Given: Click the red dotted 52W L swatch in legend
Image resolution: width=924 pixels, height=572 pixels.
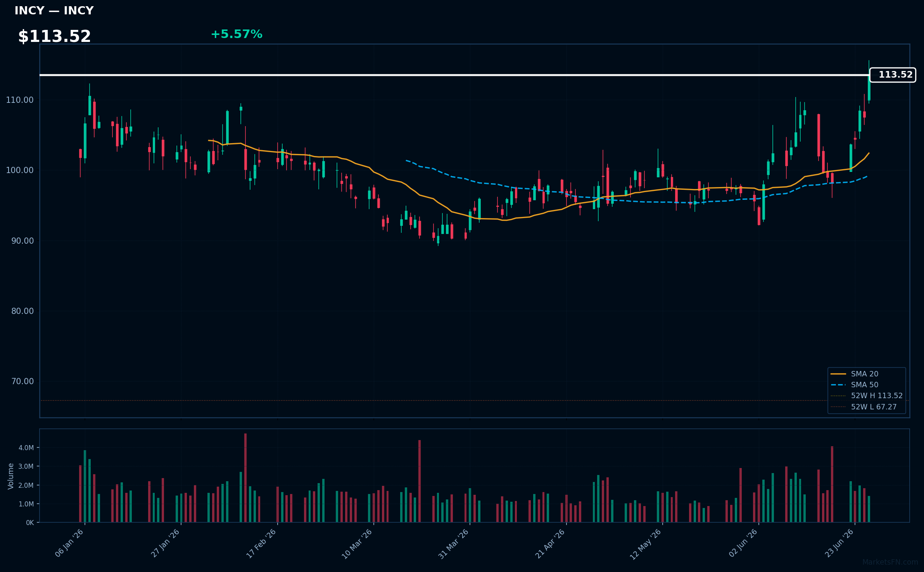Looking at the screenshot, I should 838,407.
